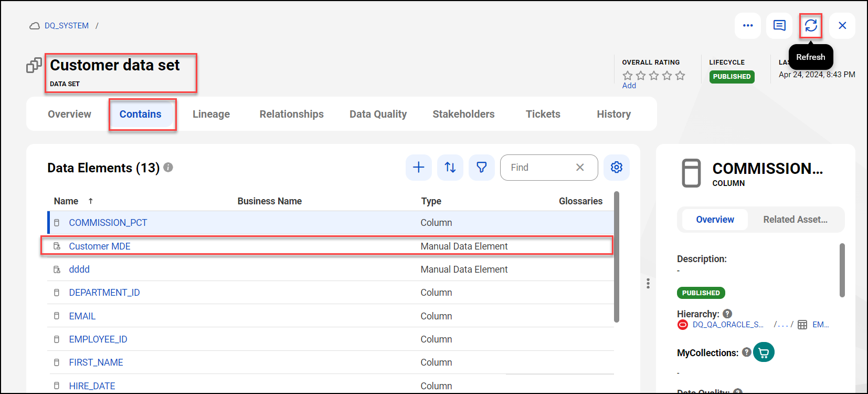Open the DQ_SYSTEM breadcrumb link

(67, 26)
